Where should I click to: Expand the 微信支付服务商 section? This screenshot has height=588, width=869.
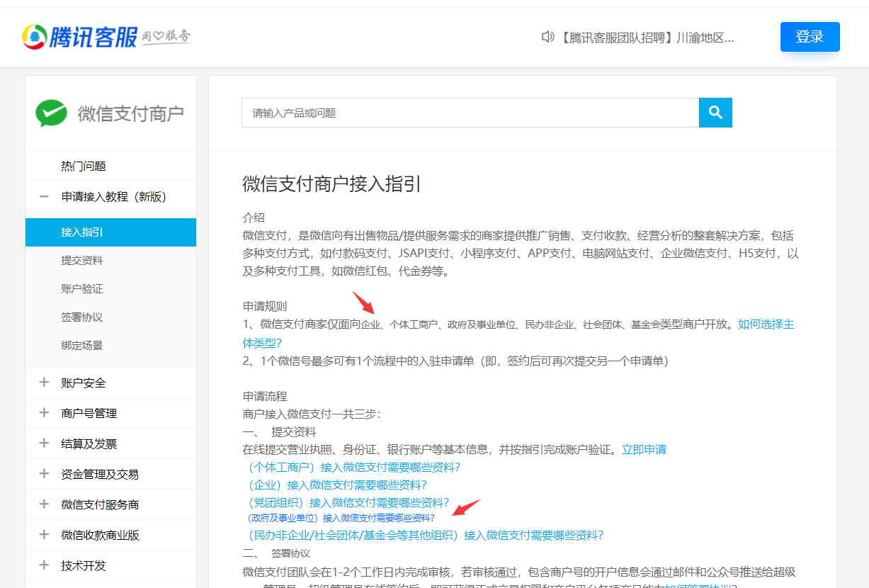[x=44, y=504]
